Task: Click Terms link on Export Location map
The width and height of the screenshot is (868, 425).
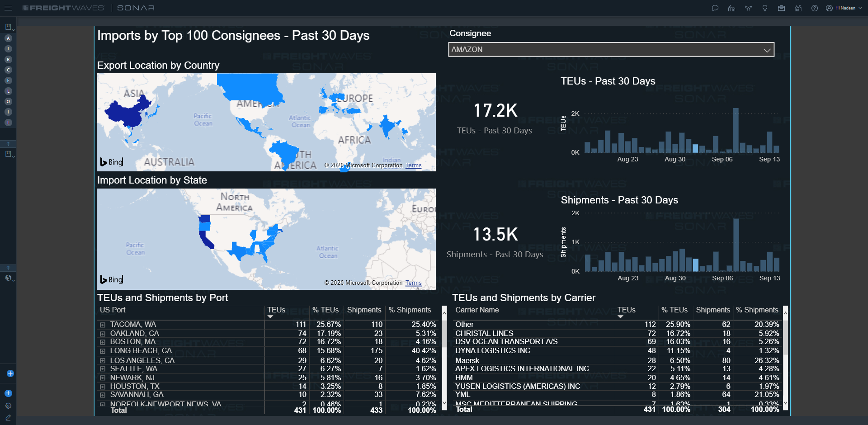Action: click(413, 165)
